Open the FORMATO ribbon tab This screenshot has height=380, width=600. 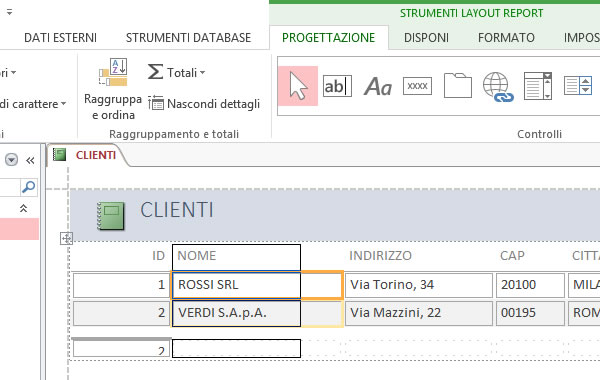506,38
